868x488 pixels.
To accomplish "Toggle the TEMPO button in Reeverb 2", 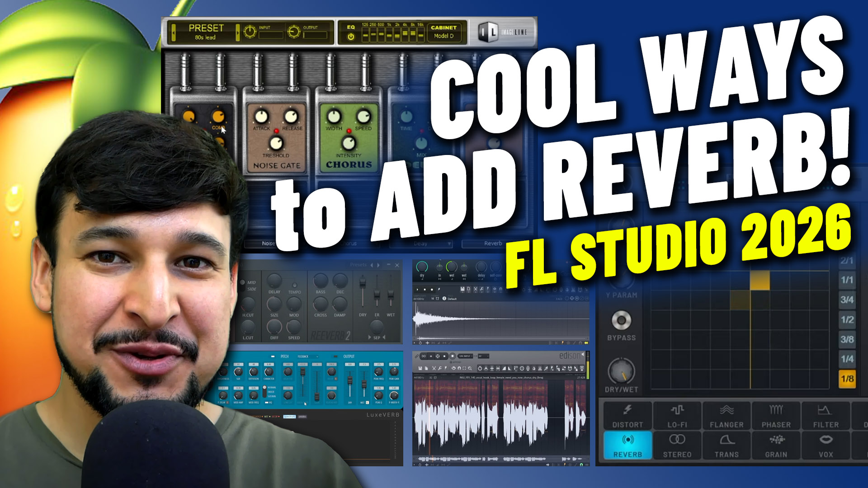I will tap(295, 285).
